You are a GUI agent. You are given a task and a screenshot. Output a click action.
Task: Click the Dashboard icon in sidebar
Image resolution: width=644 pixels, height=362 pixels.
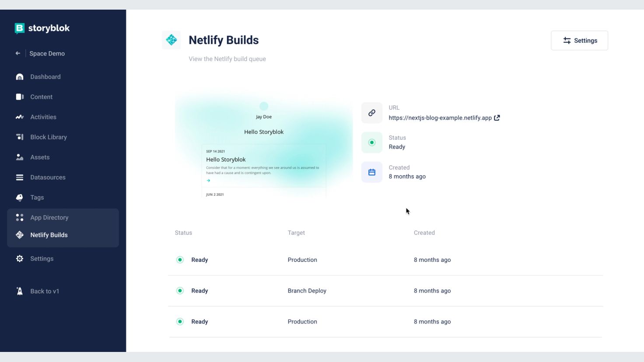(20, 77)
